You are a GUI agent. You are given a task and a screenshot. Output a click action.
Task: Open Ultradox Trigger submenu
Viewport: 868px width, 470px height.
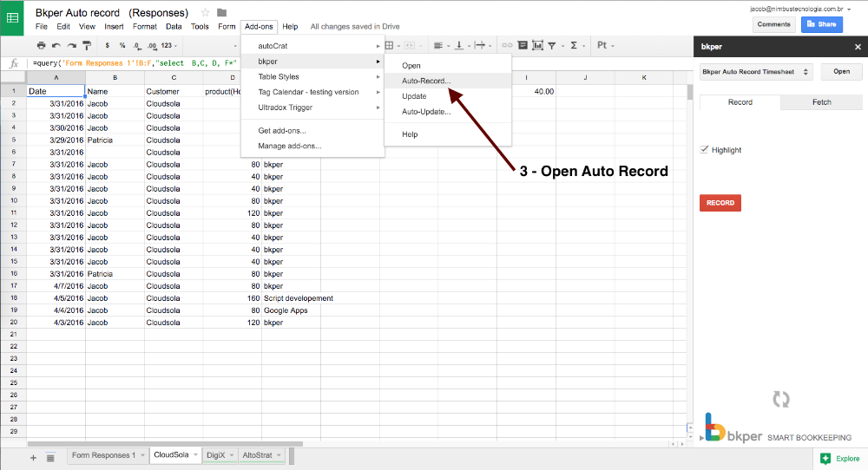pos(312,108)
